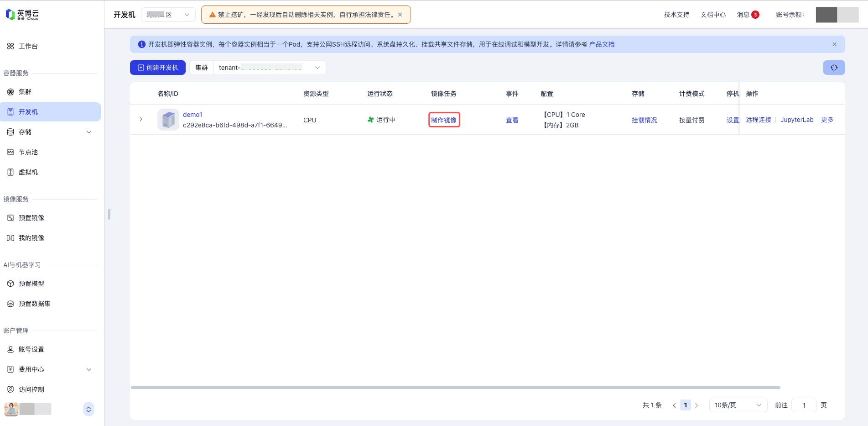Expand the 存储 sidebar submenu
Image resolution: width=868 pixels, height=426 pixels.
click(x=89, y=132)
